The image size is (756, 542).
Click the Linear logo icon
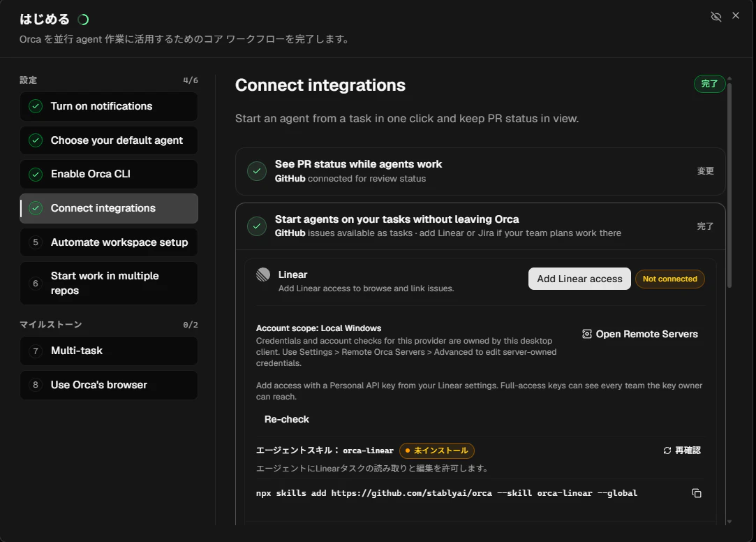tap(263, 274)
